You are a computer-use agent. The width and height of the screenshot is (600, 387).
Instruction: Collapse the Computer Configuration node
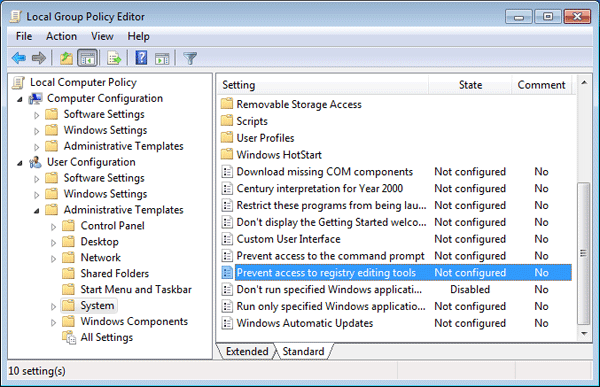click(x=20, y=100)
